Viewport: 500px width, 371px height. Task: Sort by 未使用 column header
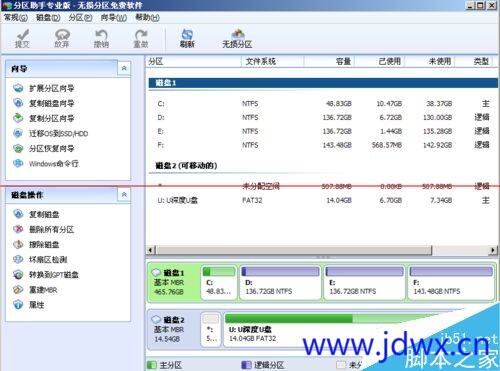(430, 61)
